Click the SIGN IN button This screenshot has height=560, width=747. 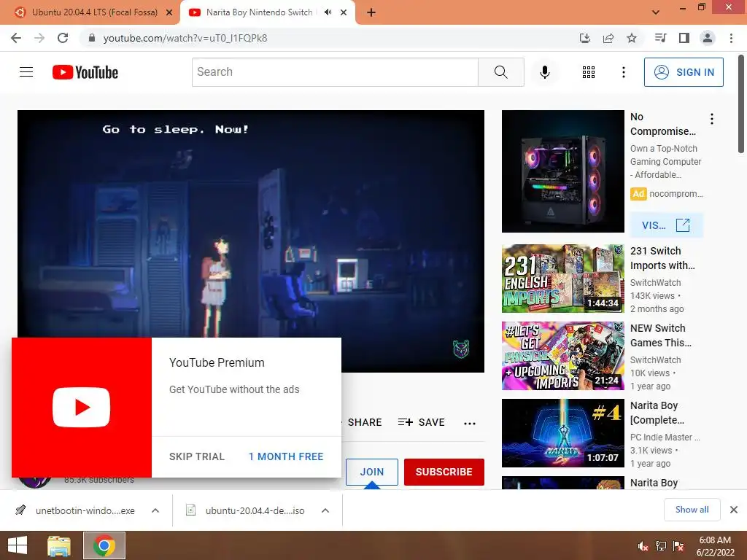(684, 72)
